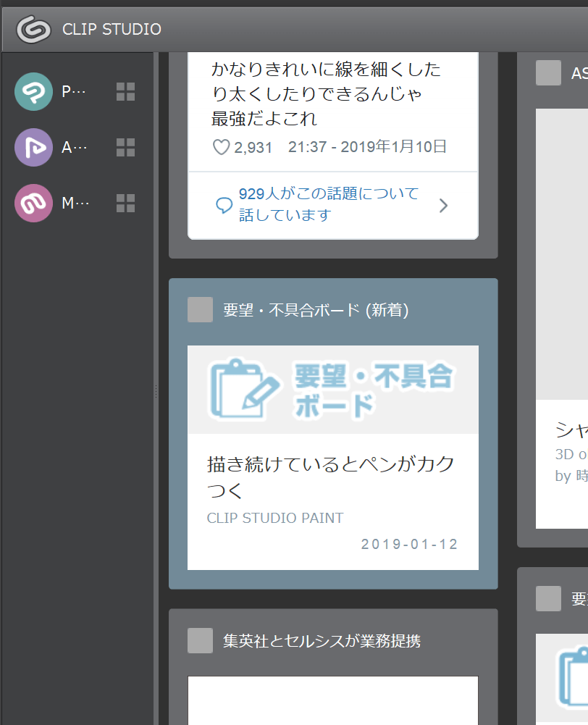Click grid icon beside the M… entry
Viewport: 588px width, 725px height.
coord(126,203)
